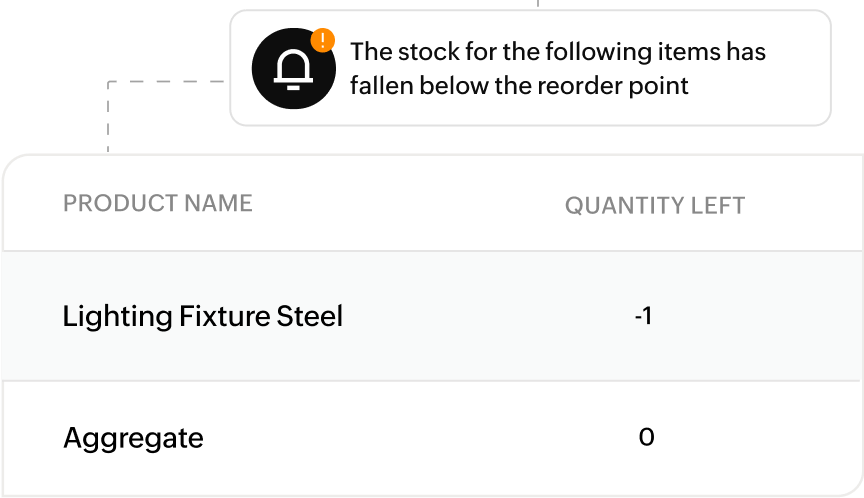Click the word "LEFT" in the header

(x=717, y=206)
